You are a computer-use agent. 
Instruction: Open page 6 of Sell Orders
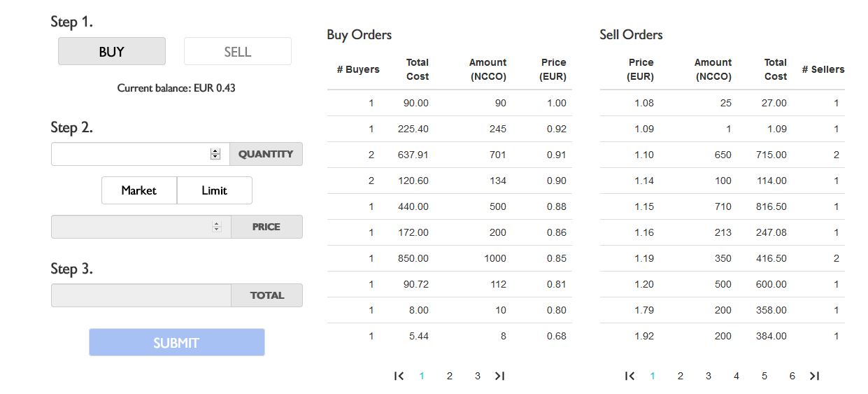click(x=792, y=376)
